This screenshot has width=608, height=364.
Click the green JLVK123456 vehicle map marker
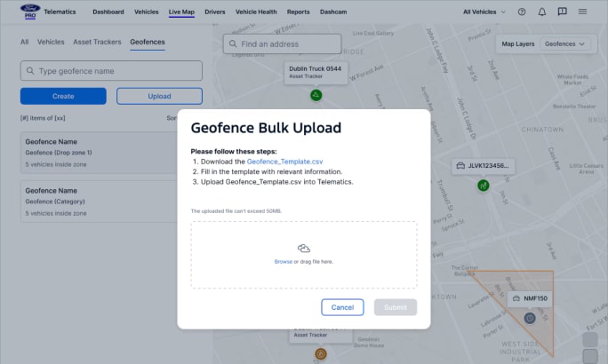(483, 186)
